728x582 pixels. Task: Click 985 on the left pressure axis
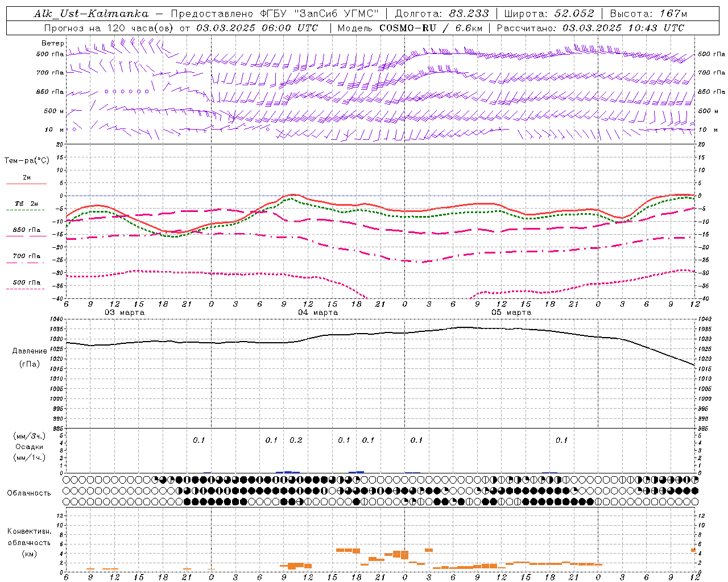(x=58, y=429)
